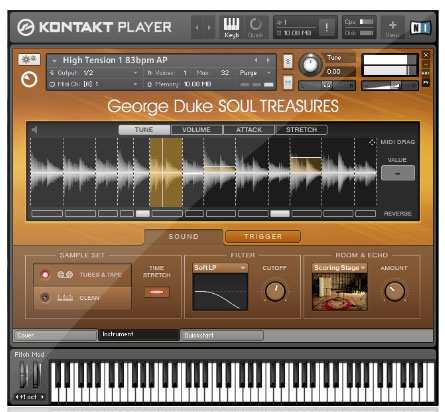Switch to the TUNE slice tab

click(144, 130)
